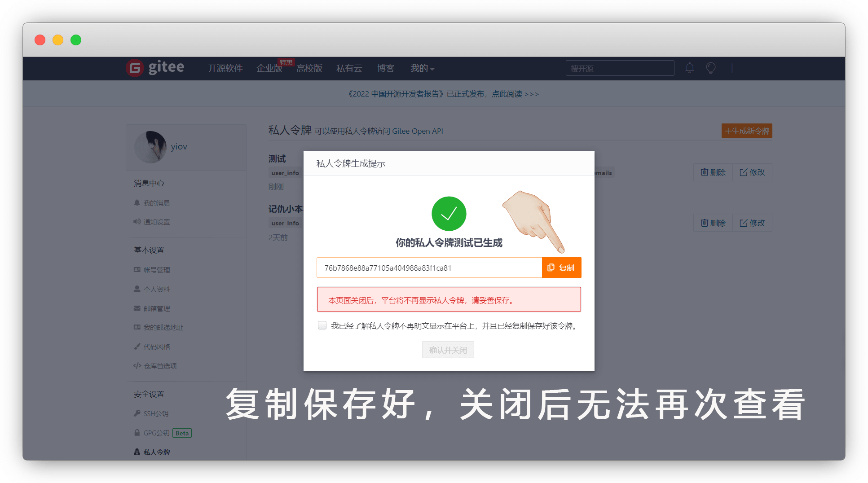Click the plus icon in header
The width and height of the screenshot is (868, 483).
[x=732, y=68]
